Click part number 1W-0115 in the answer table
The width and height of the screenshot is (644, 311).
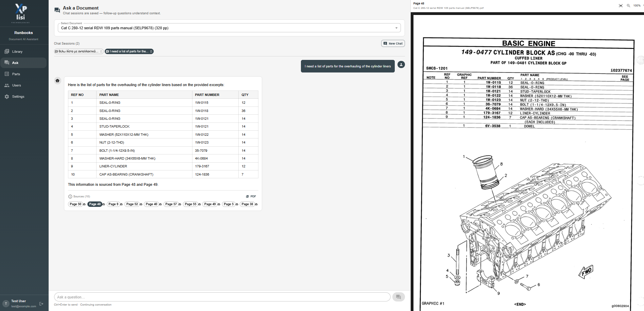pos(202,103)
